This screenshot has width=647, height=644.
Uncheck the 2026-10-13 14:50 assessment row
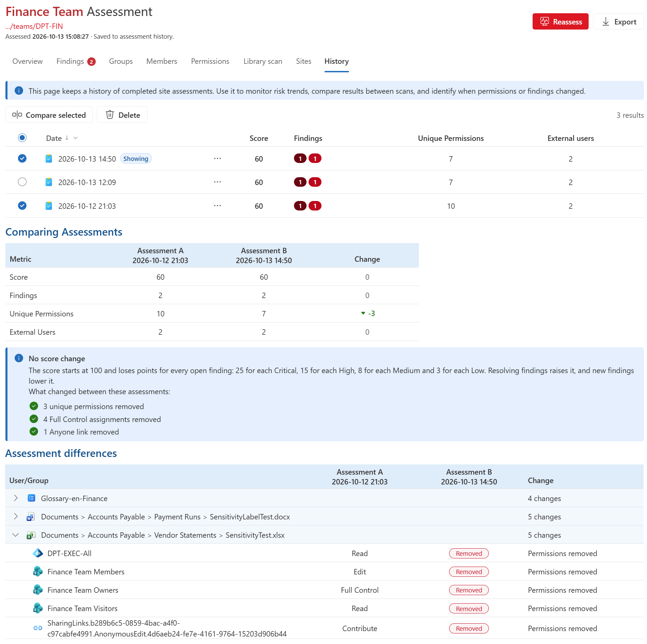coord(22,159)
